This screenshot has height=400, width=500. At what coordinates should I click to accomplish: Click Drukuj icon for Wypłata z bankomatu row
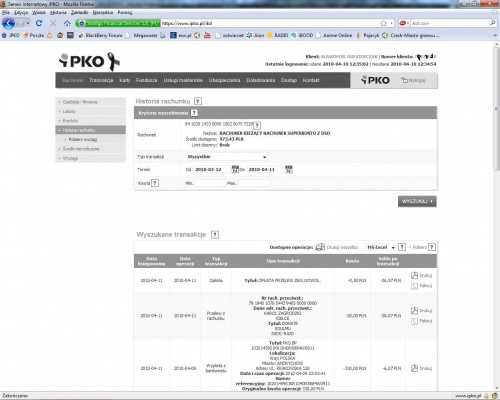click(414, 368)
